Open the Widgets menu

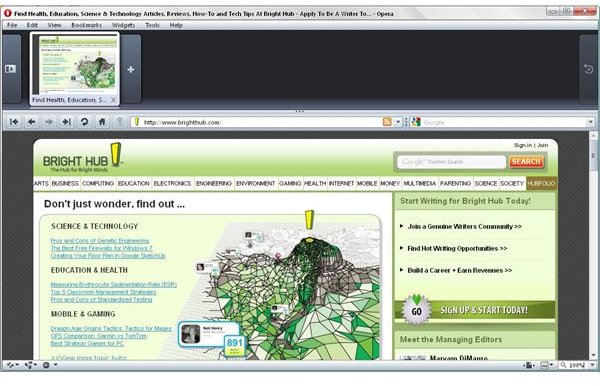point(123,25)
